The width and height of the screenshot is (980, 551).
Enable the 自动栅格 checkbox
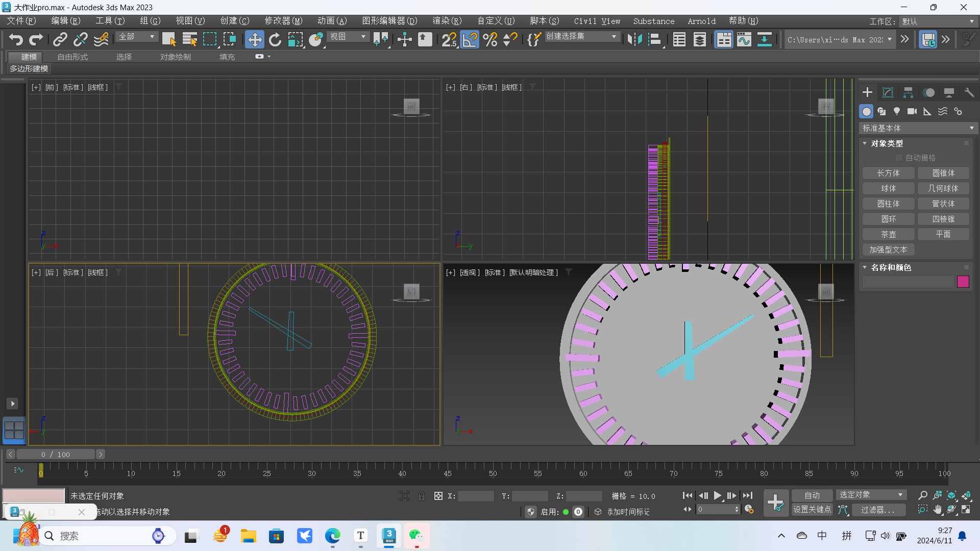[x=899, y=158]
